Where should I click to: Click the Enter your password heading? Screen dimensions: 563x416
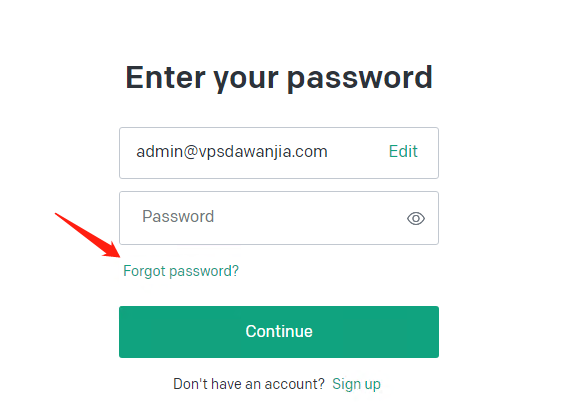(x=279, y=78)
